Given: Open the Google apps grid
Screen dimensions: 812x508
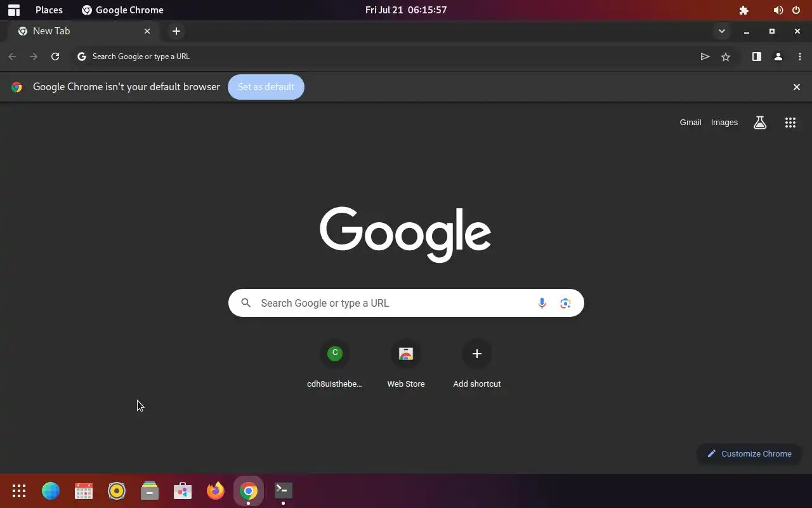Looking at the screenshot, I should (790, 123).
